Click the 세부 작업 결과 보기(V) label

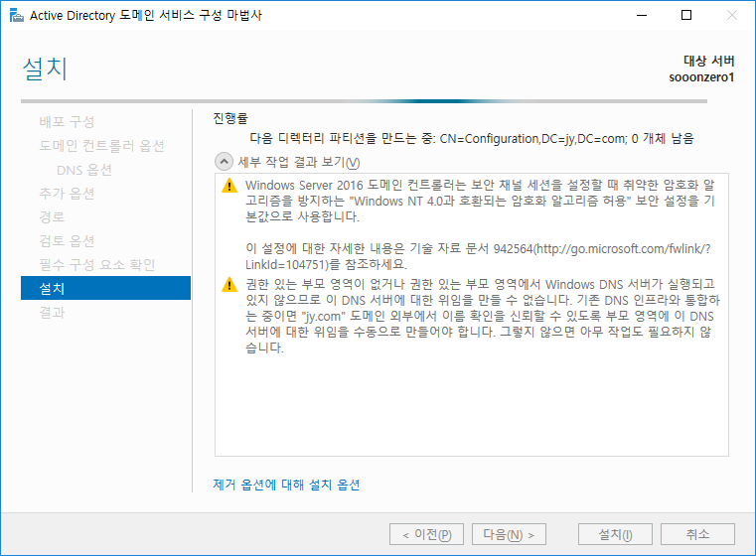[x=299, y=163]
